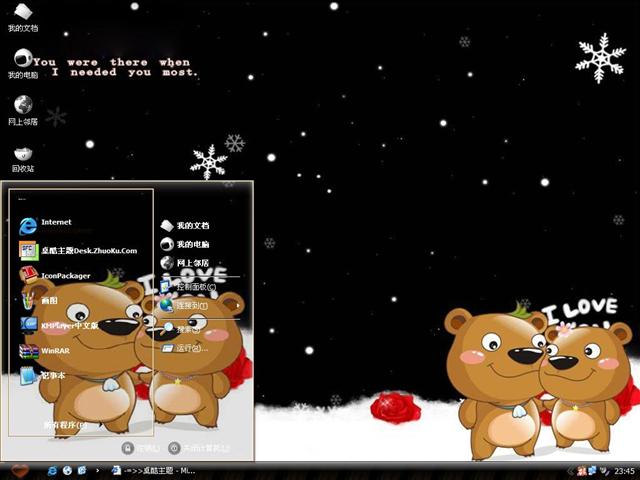Click the red system tray icon
The width and height of the screenshot is (640, 480).
(582, 471)
